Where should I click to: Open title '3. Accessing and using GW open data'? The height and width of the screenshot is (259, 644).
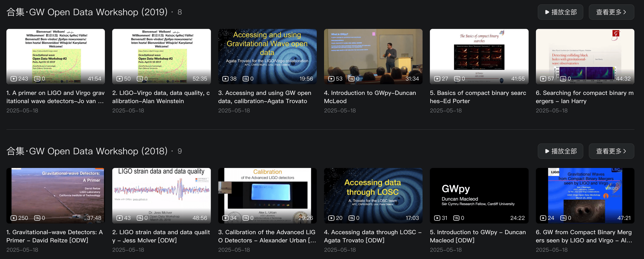point(265,97)
